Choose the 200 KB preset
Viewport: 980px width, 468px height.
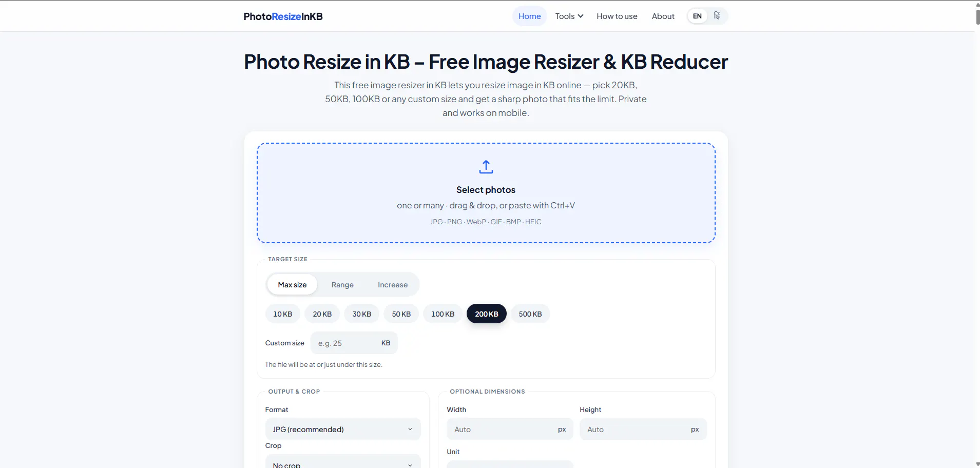point(486,314)
